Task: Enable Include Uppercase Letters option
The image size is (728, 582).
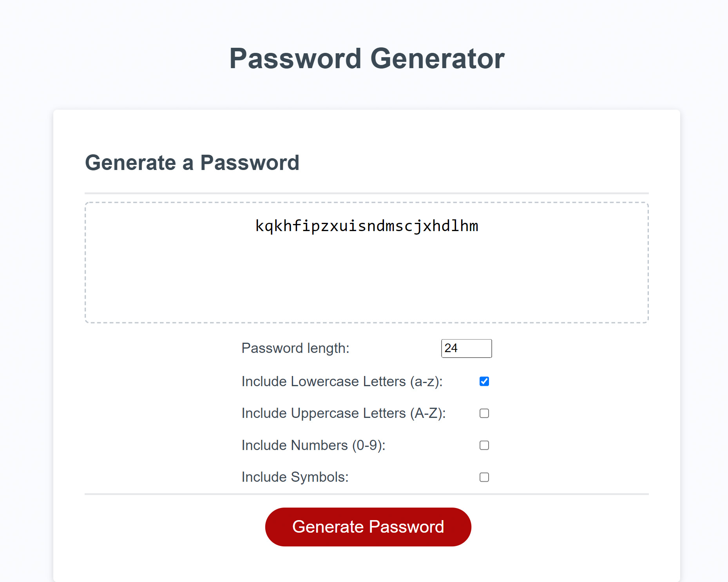Action: tap(484, 413)
